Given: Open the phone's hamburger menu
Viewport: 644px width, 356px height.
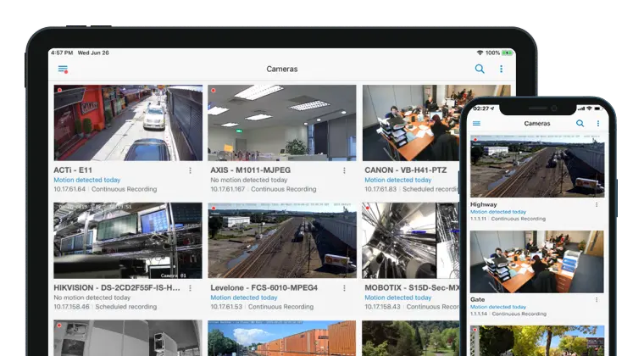Looking at the screenshot, I should pyautogui.click(x=476, y=124).
